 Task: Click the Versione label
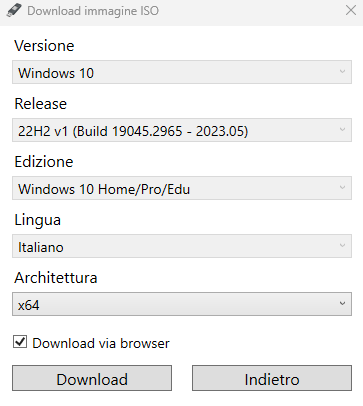(44, 46)
